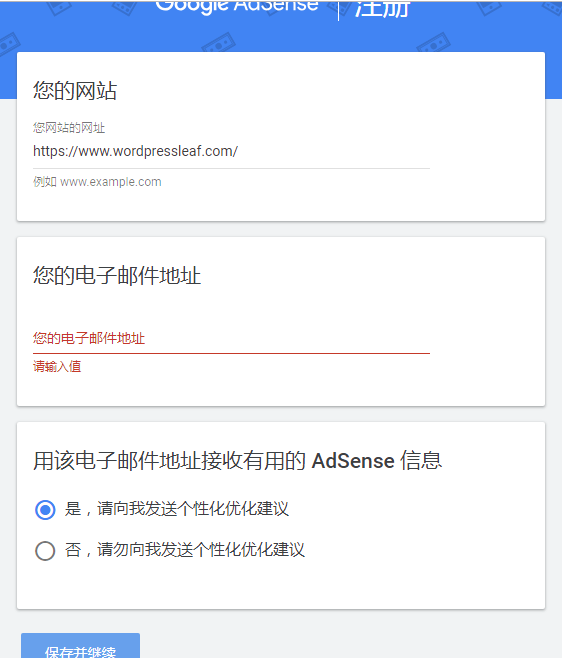Click the 例如 www.example.com hint text

tap(97, 182)
